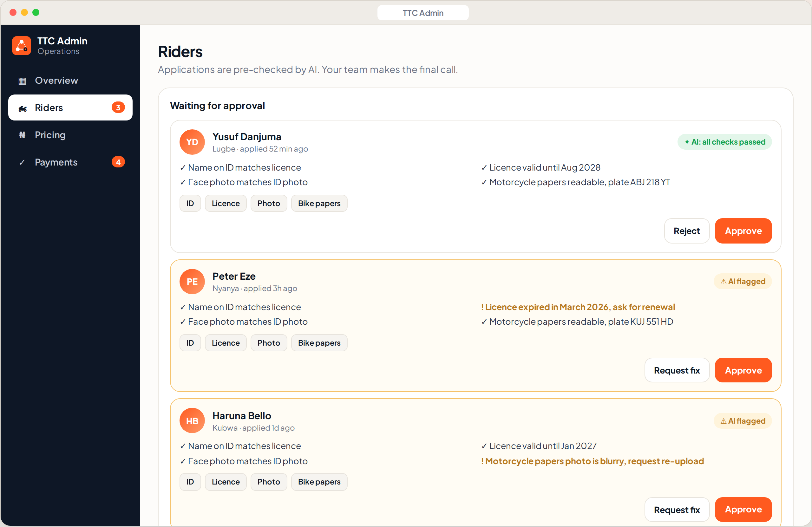Click the TTC Admin window title
The image size is (812, 527).
(x=423, y=13)
